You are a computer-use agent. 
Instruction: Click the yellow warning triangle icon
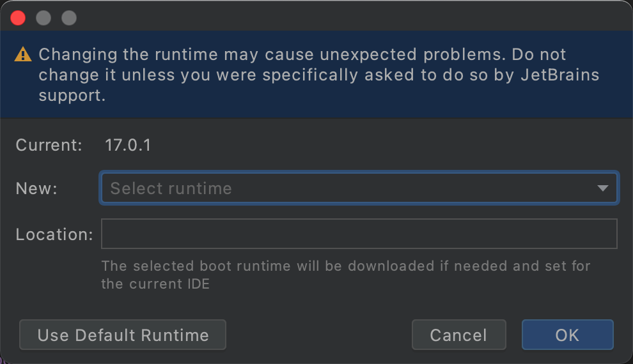[x=24, y=54]
